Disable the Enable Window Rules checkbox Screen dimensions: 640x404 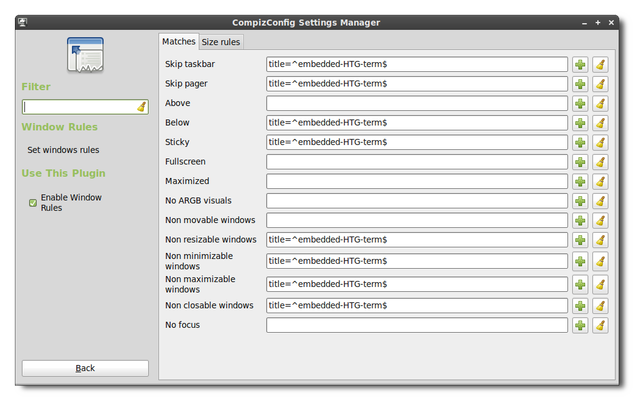pos(33,203)
